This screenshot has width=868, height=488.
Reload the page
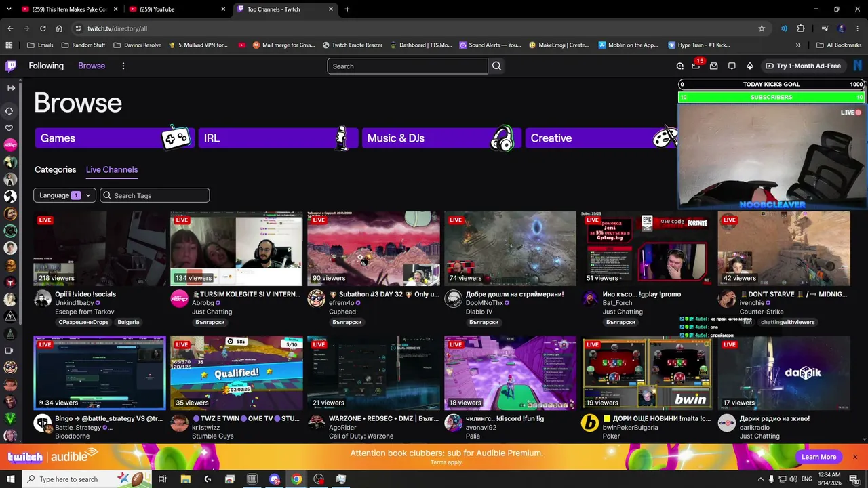pyautogui.click(x=43, y=28)
